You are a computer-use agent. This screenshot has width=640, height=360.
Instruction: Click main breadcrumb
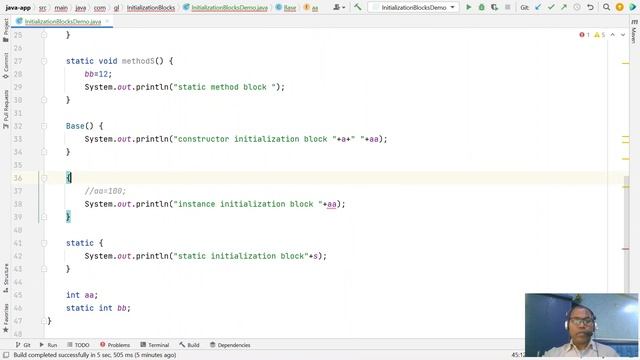click(x=61, y=8)
